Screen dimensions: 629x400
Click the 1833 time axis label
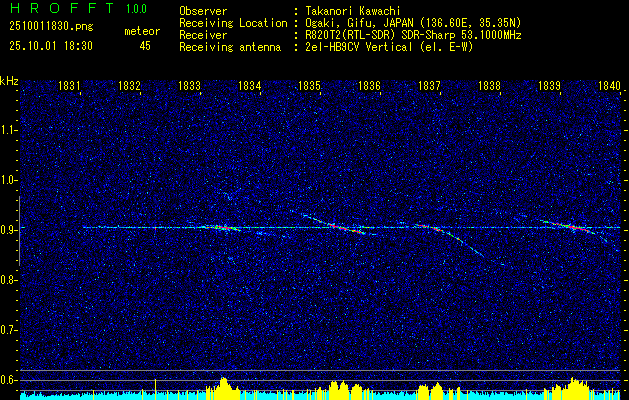(x=189, y=85)
